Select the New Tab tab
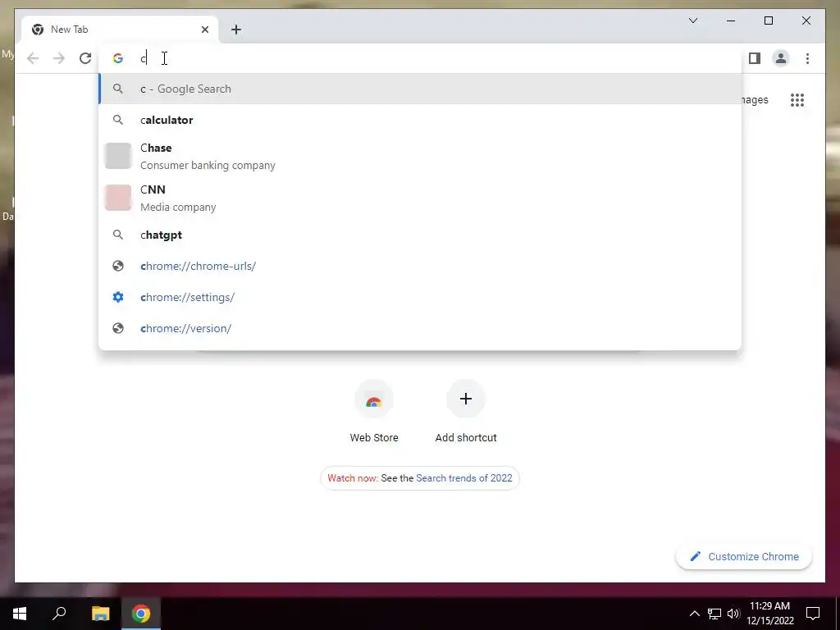 click(120, 30)
